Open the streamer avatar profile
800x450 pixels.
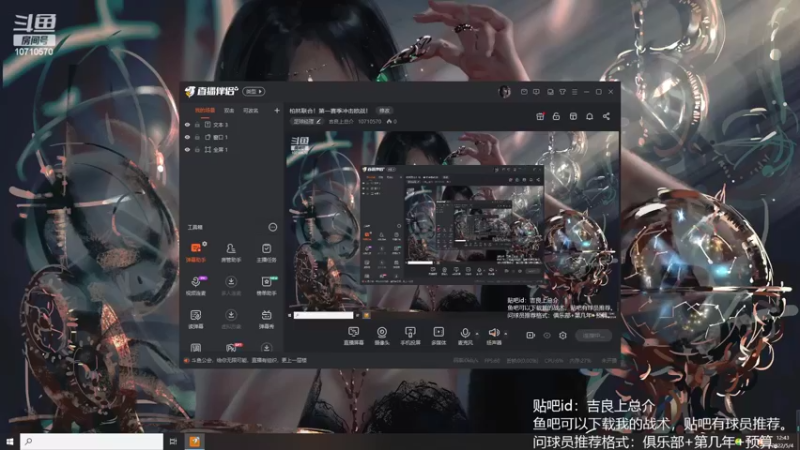coord(504,91)
